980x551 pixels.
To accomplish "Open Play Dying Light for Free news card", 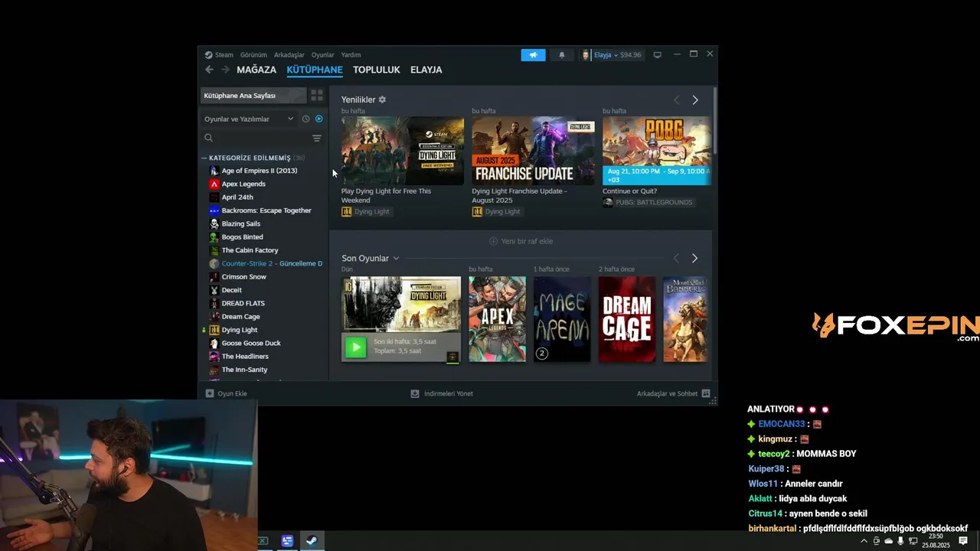I will pyautogui.click(x=402, y=151).
